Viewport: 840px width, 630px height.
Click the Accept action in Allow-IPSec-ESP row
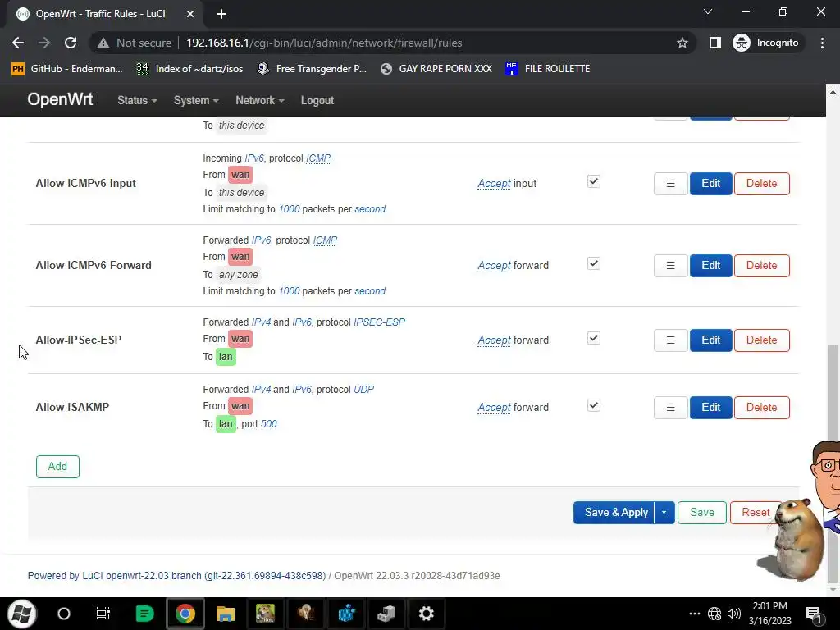click(493, 340)
